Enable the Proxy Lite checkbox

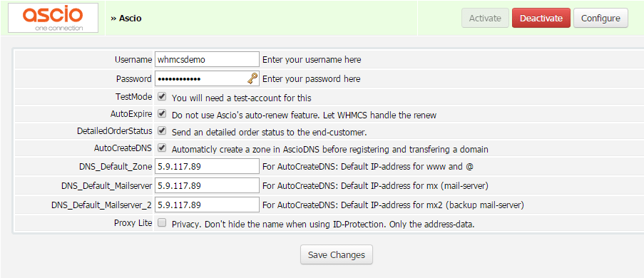162,223
